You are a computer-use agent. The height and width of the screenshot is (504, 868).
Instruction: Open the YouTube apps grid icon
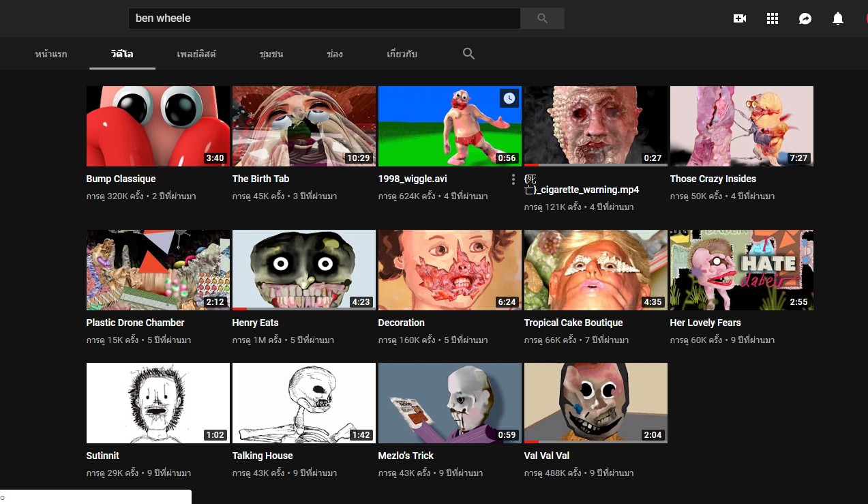[773, 19]
